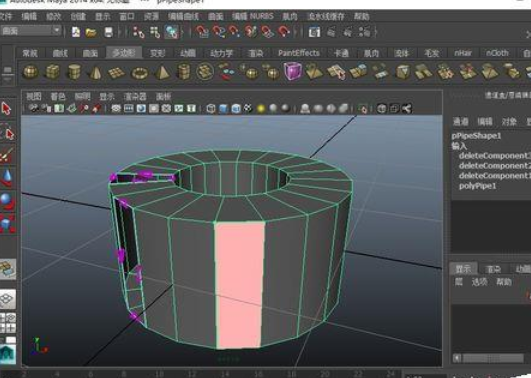Toggle the viewport grid display icon

point(116,108)
